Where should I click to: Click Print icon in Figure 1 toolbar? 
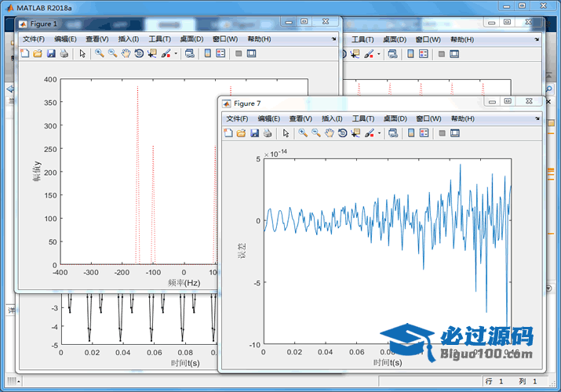[64, 53]
